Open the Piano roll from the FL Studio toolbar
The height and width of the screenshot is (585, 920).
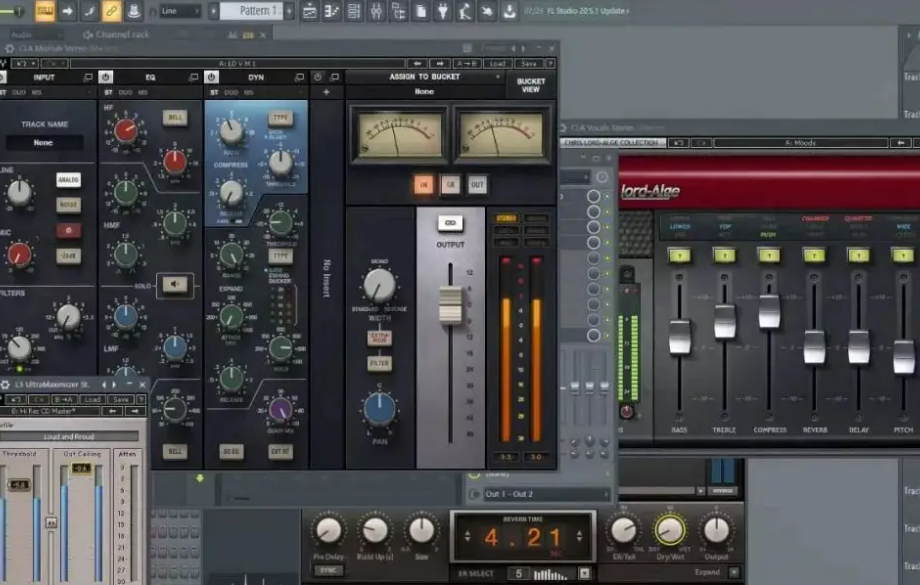(332, 11)
